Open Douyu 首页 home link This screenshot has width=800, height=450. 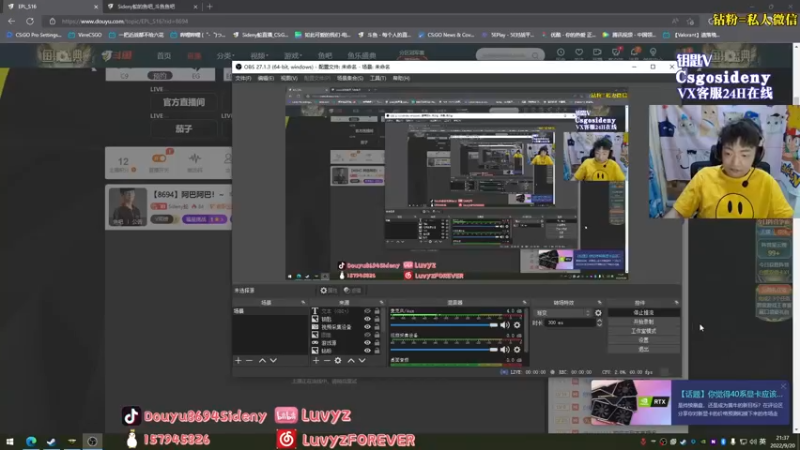(x=164, y=56)
